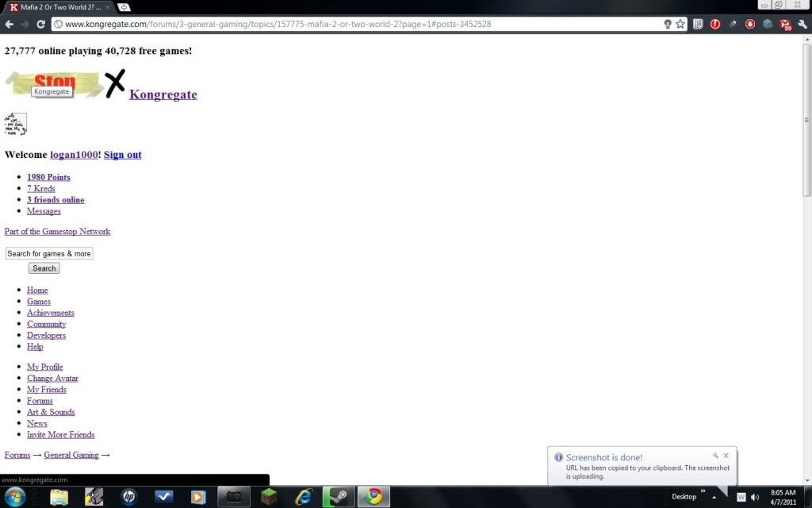Open the taskbar clock showing 8:05 AM
Viewport: 812px width, 508px height.
click(x=783, y=497)
